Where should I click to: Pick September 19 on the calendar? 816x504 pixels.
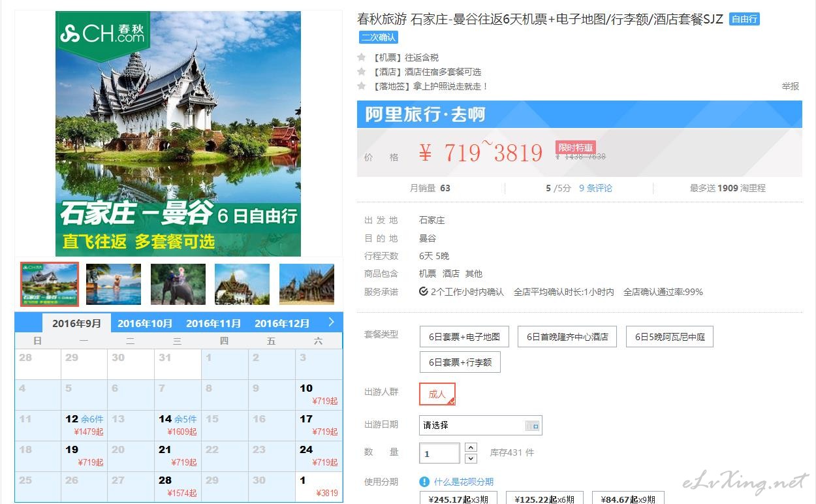[84, 456]
